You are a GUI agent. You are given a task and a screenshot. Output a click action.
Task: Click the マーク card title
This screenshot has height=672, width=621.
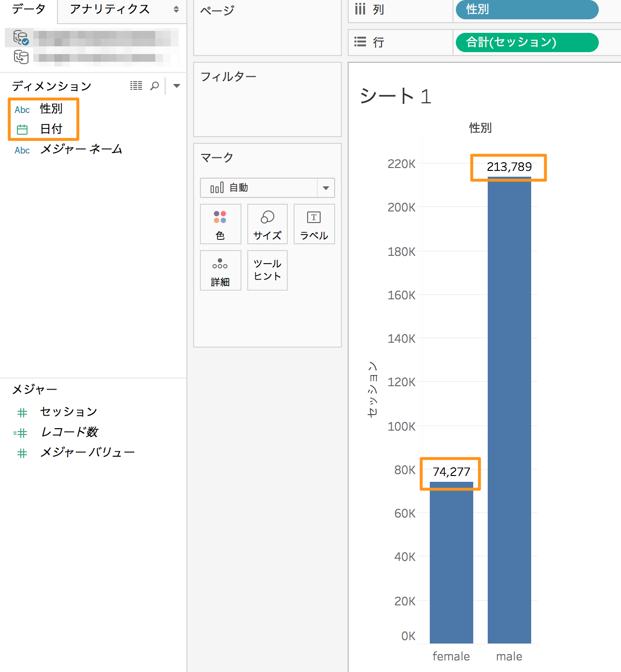(217, 157)
